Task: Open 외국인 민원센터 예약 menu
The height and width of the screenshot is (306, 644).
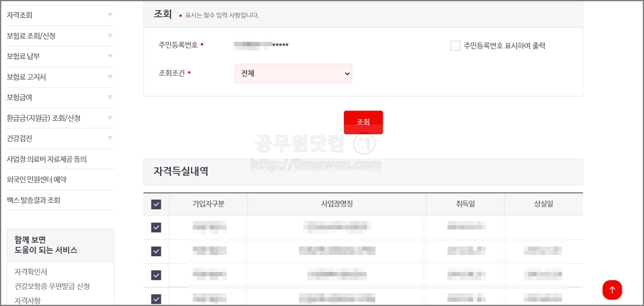Action: coord(36,180)
